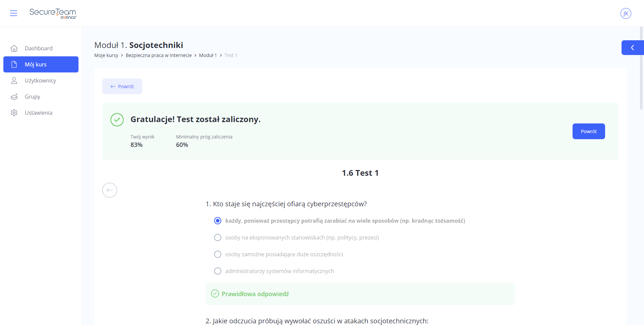Click the Moduł 1 breadcrumb

pos(208,55)
